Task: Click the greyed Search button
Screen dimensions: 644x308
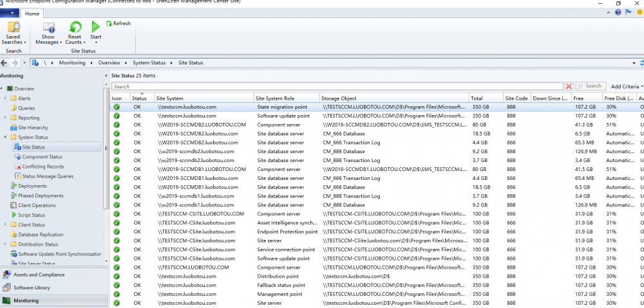Action: pyautogui.click(x=591, y=86)
